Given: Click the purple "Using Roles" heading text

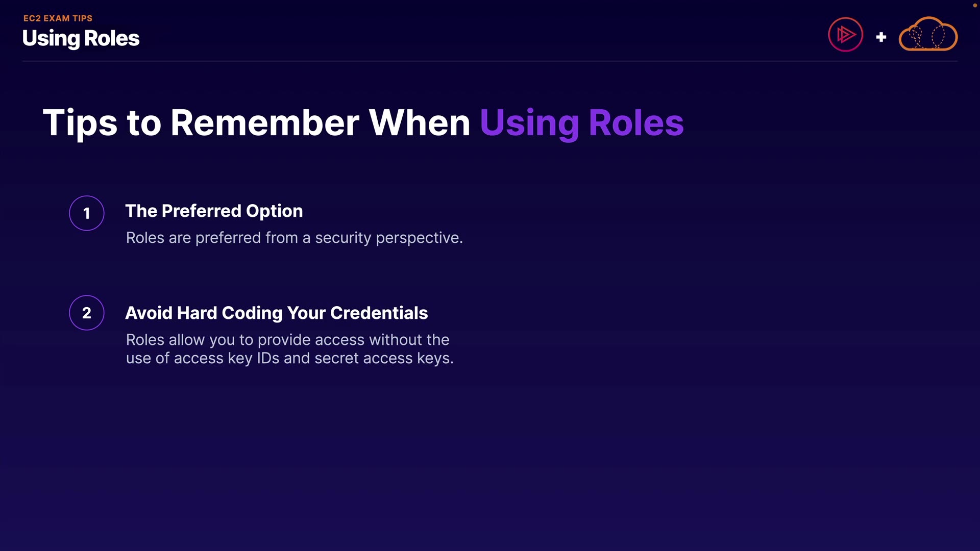Looking at the screenshot, I should [x=581, y=123].
